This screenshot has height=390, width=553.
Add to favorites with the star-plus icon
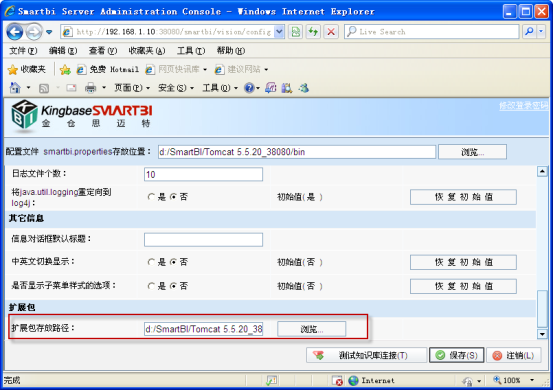point(65,69)
